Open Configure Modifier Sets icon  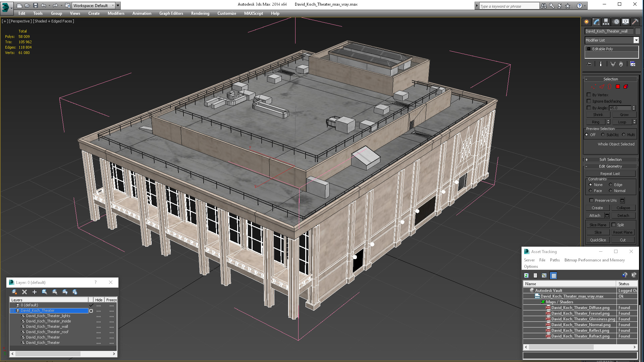coord(633,64)
